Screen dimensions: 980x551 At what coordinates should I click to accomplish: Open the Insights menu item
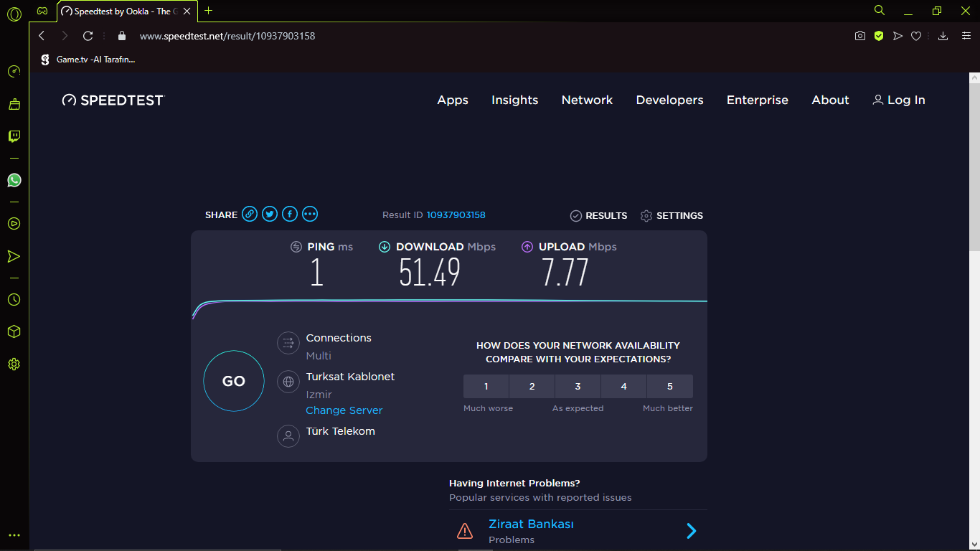point(514,100)
